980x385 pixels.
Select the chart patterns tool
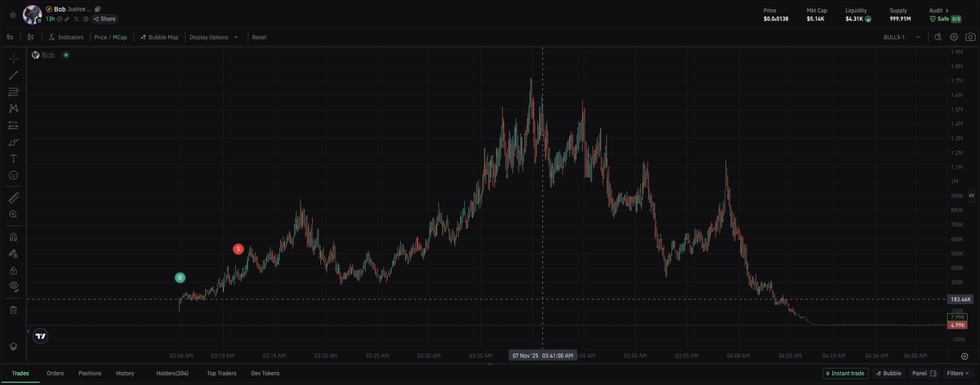[13, 108]
